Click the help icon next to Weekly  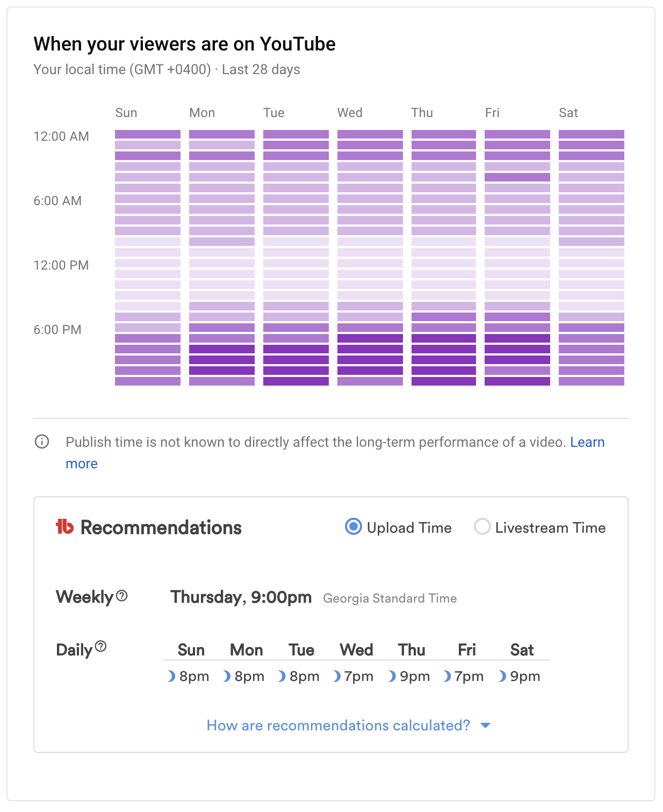122,596
